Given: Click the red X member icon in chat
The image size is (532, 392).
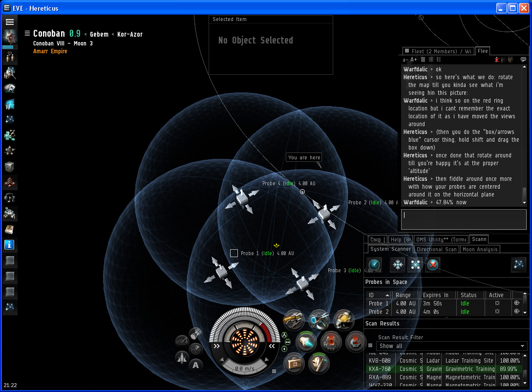Looking at the screenshot, I should coord(497,60).
